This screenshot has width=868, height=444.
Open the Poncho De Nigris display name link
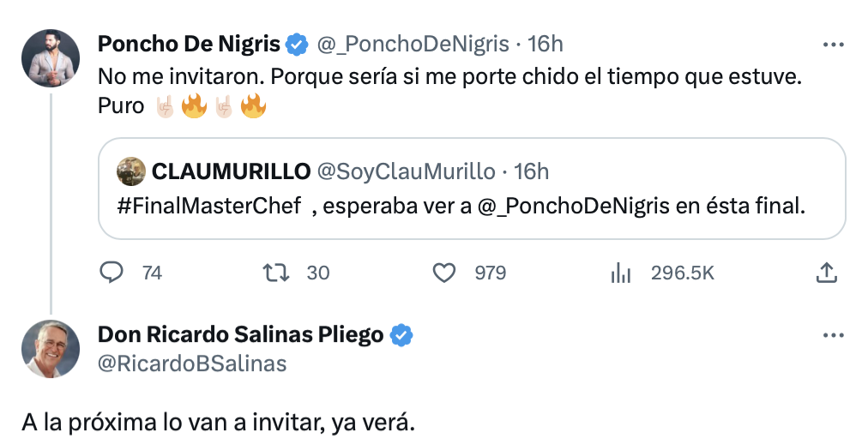[190, 44]
